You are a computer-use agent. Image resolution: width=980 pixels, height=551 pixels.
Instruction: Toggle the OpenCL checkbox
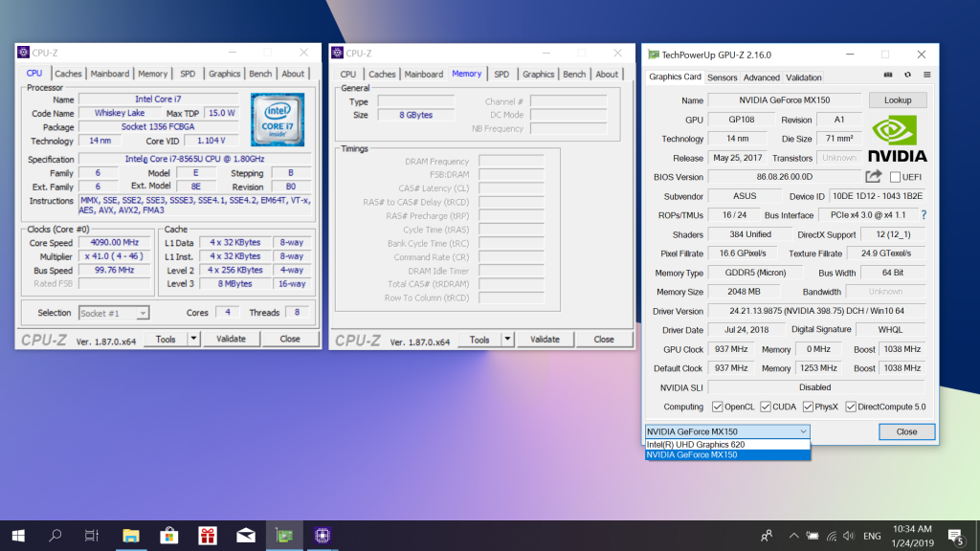point(717,407)
